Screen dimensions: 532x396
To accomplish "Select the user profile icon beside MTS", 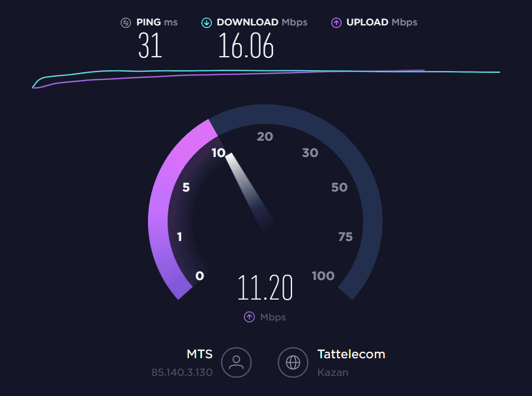I will (x=236, y=362).
